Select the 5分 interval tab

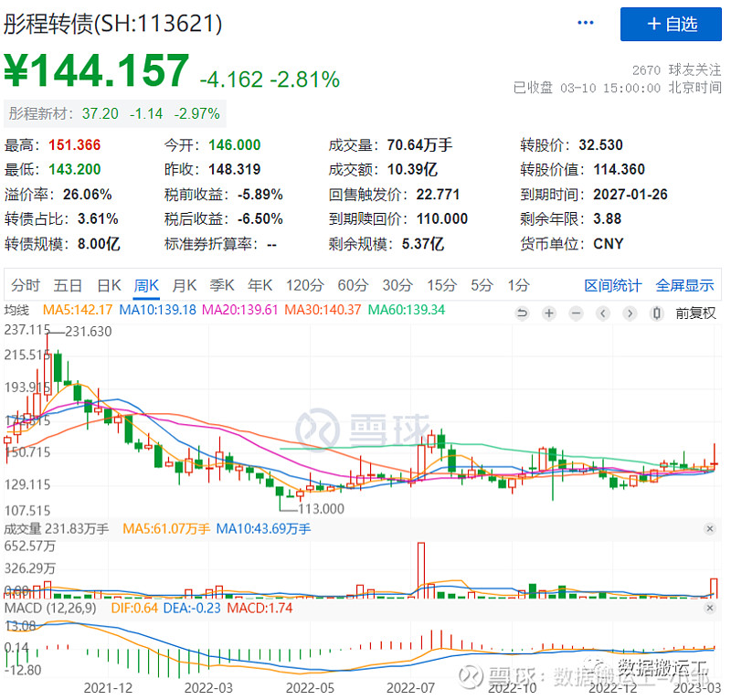click(x=482, y=285)
